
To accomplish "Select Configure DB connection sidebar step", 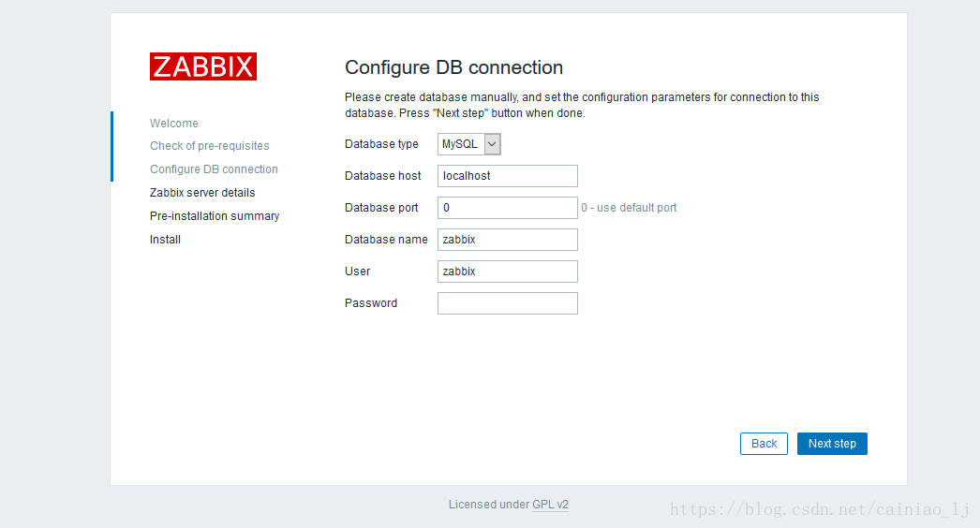I will (214, 169).
